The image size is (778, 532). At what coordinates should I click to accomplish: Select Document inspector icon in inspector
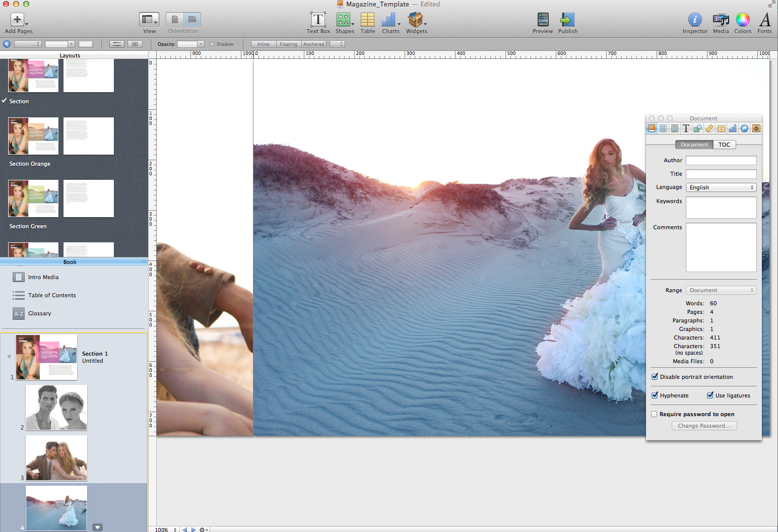652,128
